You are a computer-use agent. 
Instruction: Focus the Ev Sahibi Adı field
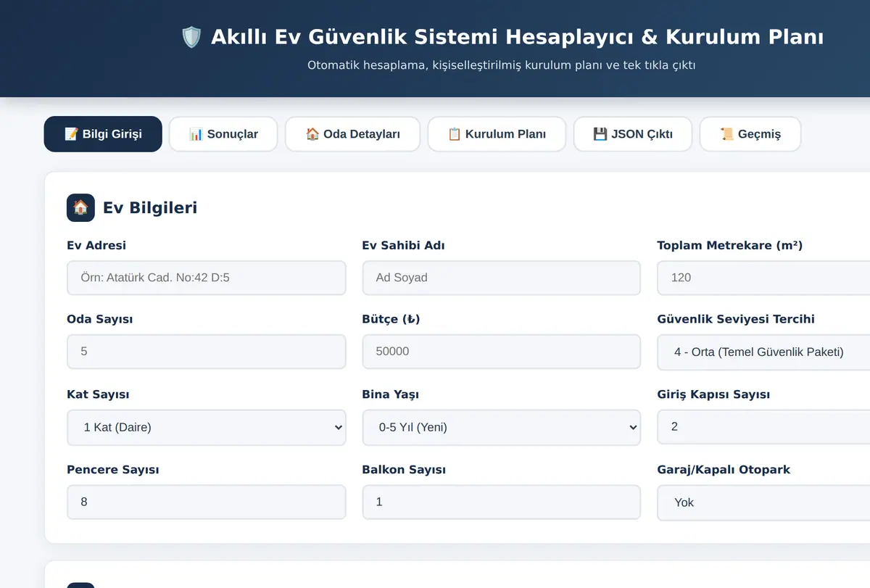502,278
